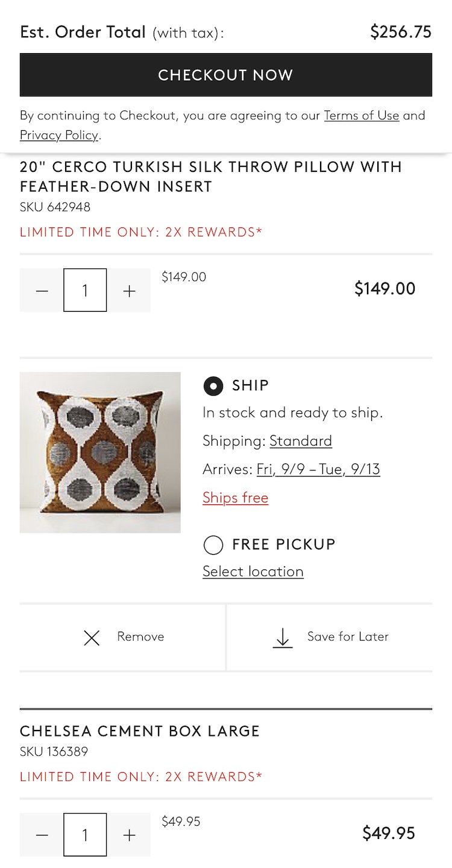Click the Remove X icon for the pillow
Screen dimensions: 452x868
click(x=91, y=638)
